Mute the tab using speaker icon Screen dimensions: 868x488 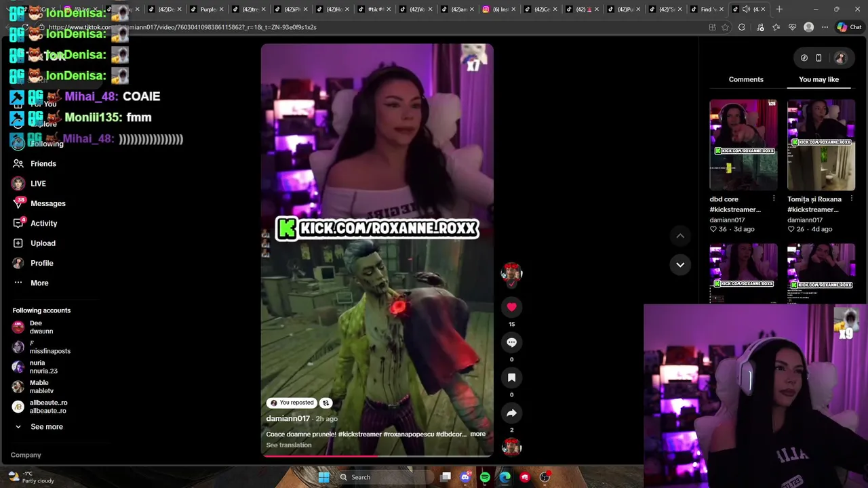coord(746,9)
